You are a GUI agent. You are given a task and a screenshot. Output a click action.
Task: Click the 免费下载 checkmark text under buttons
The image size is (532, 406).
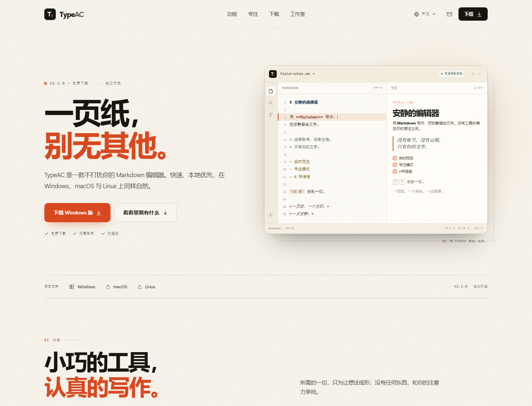(55, 234)
